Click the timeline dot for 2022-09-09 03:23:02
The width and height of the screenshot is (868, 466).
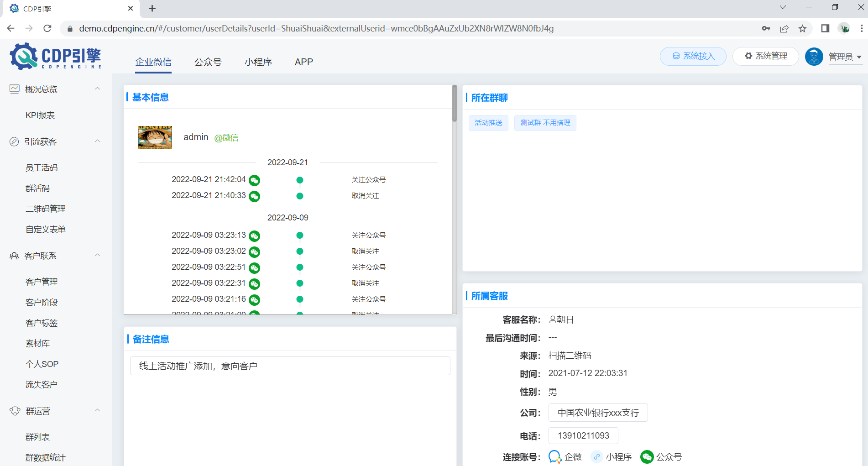pyautogui.click(x=300, y=251)
